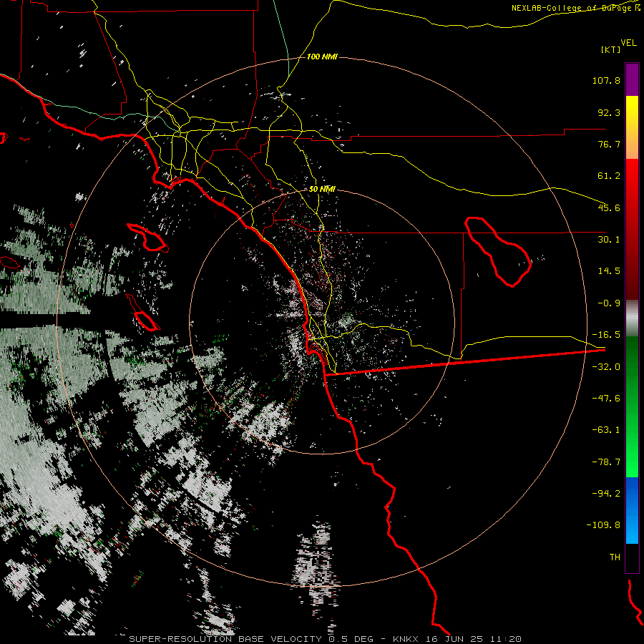Click the gray near-zero segment of color bar
644x644 pixels.
tap(632, 318)
